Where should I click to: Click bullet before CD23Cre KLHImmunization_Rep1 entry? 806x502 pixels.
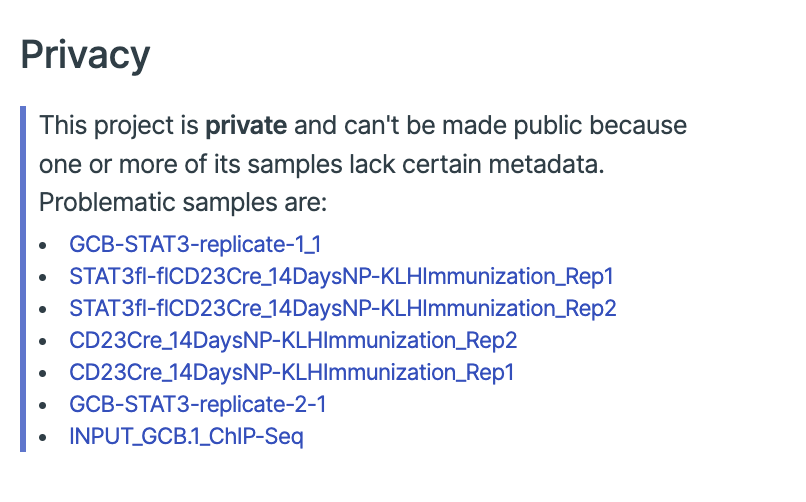pyautogui.click(x=41, y=373)
